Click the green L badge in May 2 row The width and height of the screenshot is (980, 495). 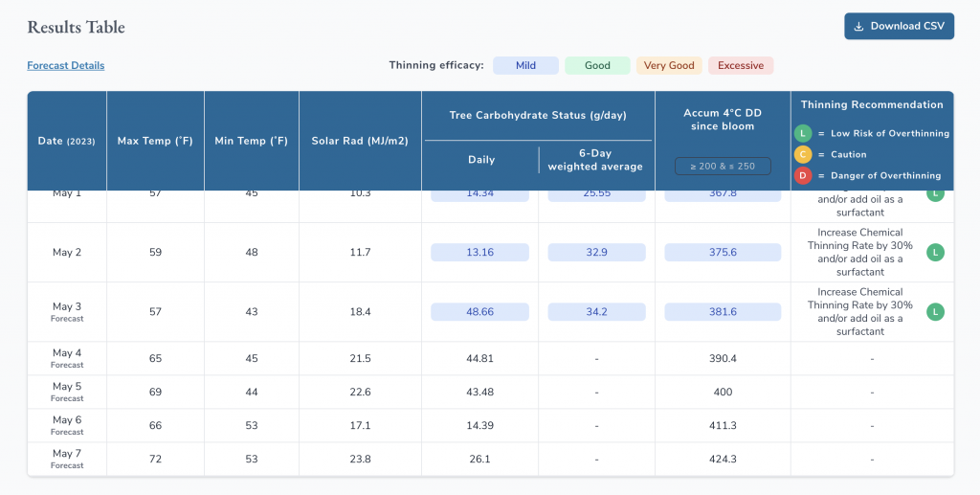(936, 252)
